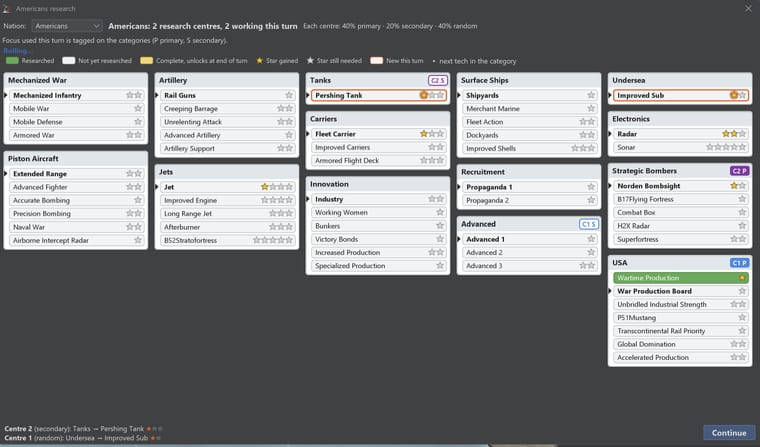Image resolution: width=760 pixels, height=447 pixels.
Task: Click the green Researched legend swatch
Action: click(x=12, y=61)
